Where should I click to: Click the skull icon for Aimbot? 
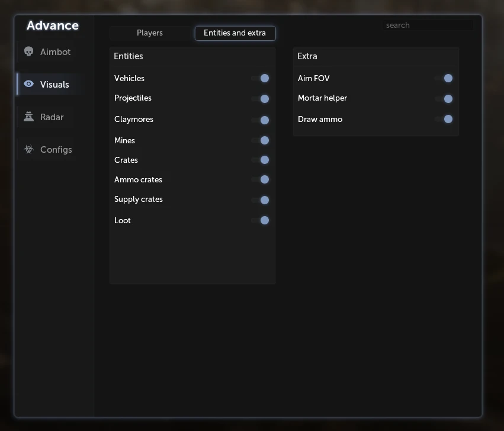coord(28,52)
